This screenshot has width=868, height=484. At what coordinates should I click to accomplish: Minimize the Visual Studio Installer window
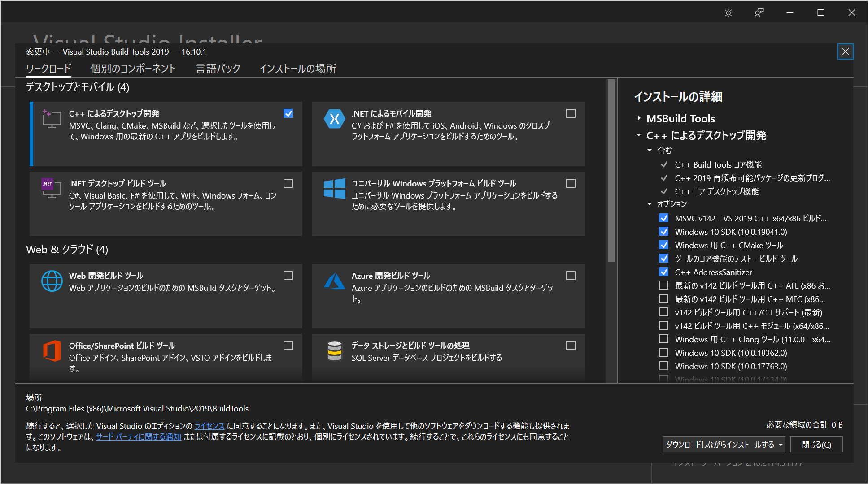click(x=790, y=13)
